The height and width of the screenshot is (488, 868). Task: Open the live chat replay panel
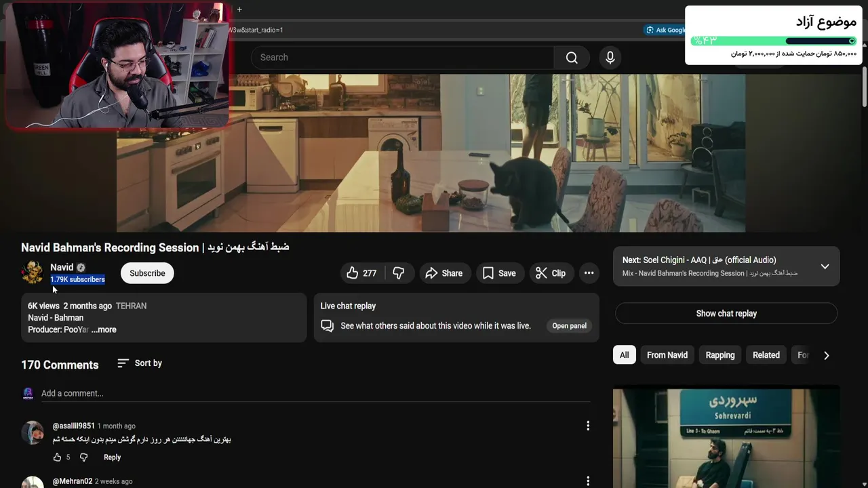569,326
